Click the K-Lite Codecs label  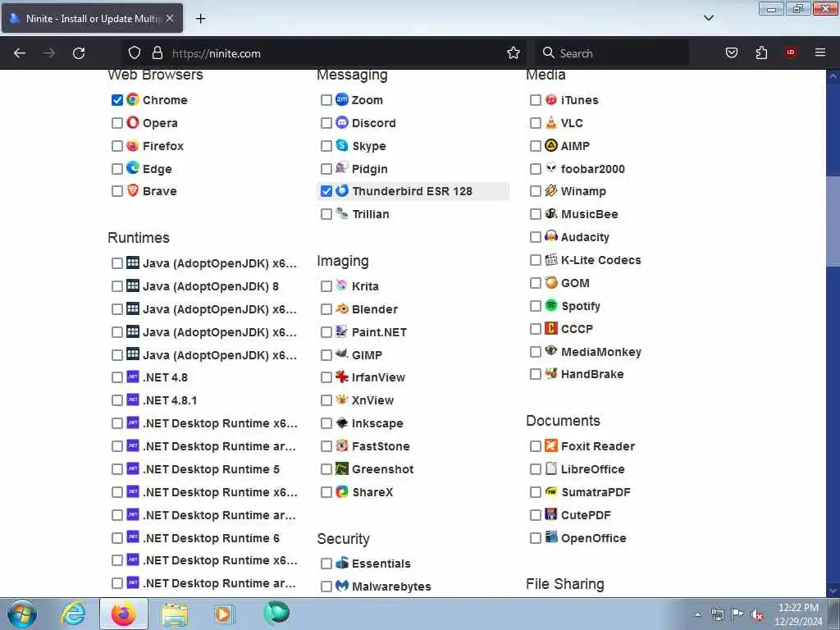601,260
